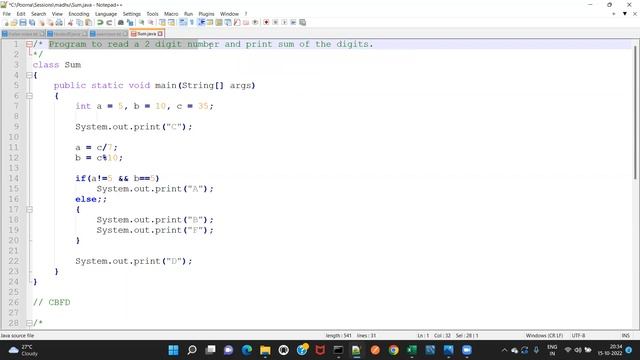Open the Language menu
The width and height of the screenshot is (640, 360).
106,14
